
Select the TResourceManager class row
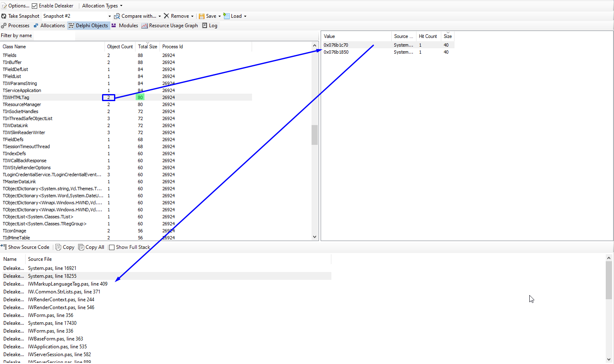22,104
